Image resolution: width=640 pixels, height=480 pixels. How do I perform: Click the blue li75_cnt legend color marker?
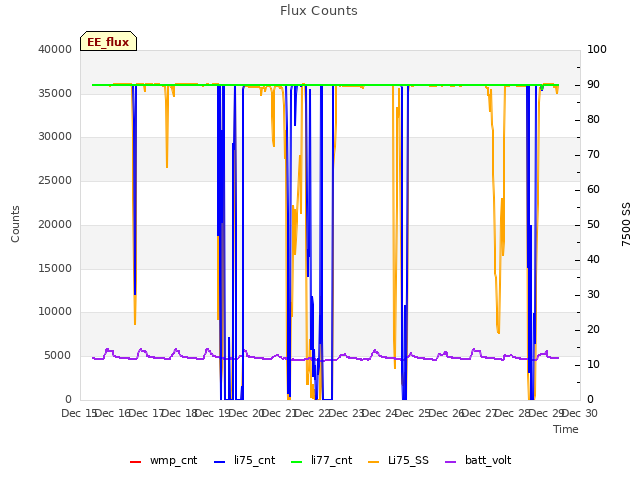(220, 462)
